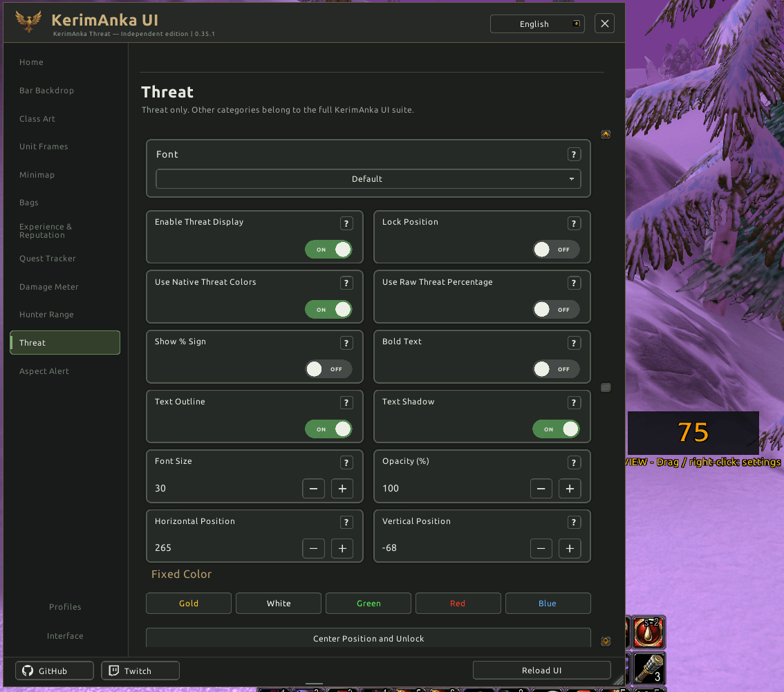Image resolution: width=784 pixels, height=692 pixels.
Task: Click the Horizontal Position help icon
Action: 346,522
